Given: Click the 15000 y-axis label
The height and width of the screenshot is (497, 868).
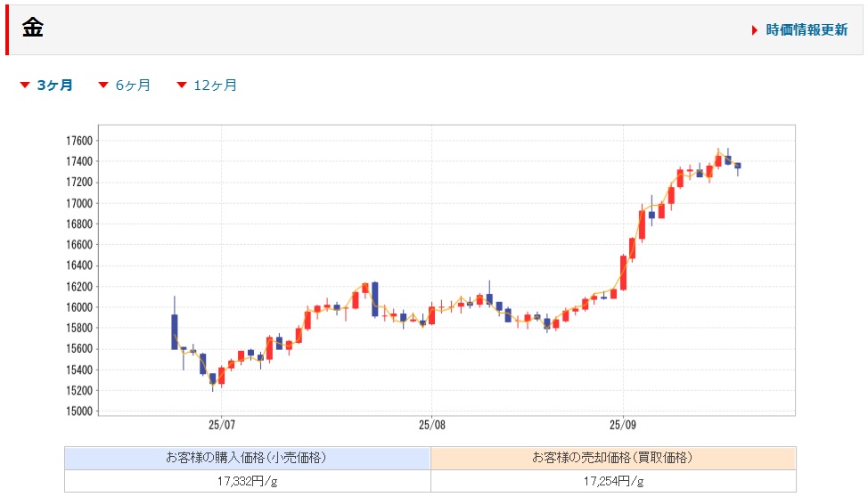Looking at the screenshot, I should pyautogui.click(x=79, y=411).
